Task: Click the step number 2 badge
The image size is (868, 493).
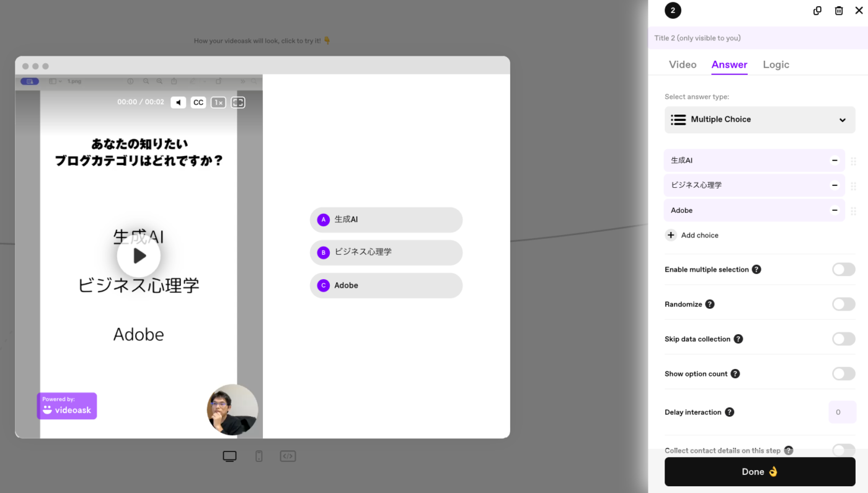Action: (x=673, y=11)
